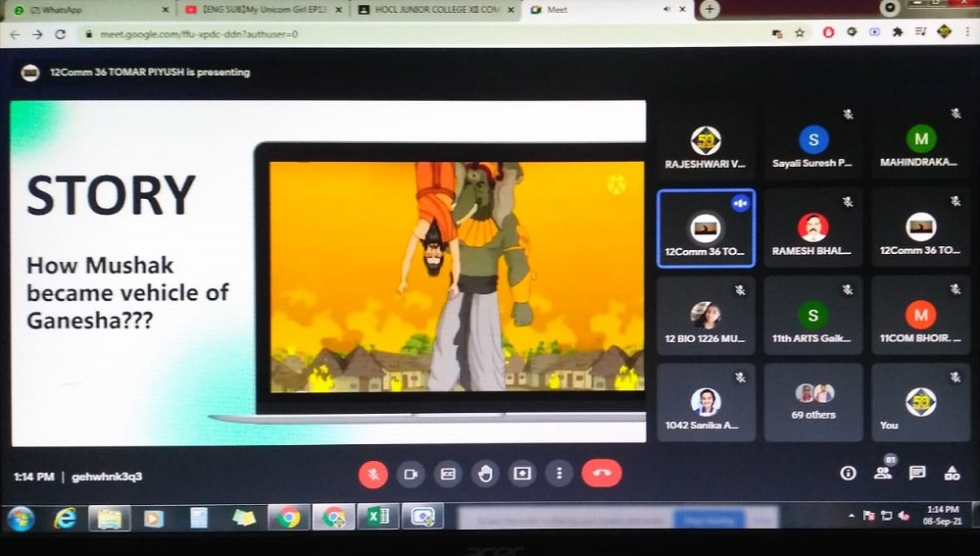
Task: Open the Activities shapes icon
Action: click(x=952, y=473)
